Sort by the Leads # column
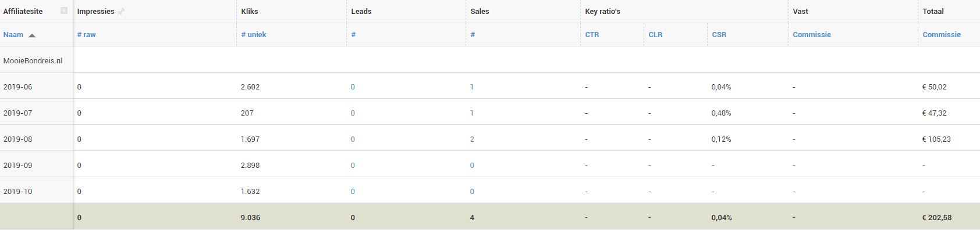 [x=353, y=35]
